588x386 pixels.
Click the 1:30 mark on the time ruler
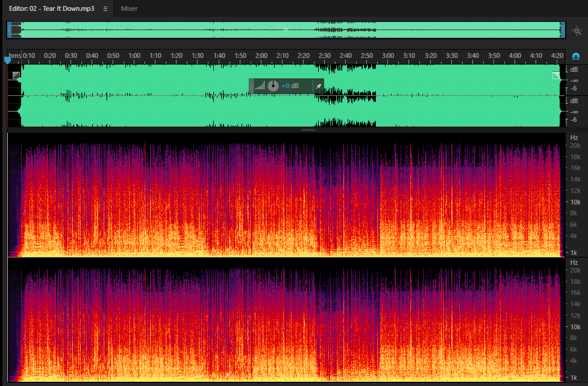pos(198,55)
